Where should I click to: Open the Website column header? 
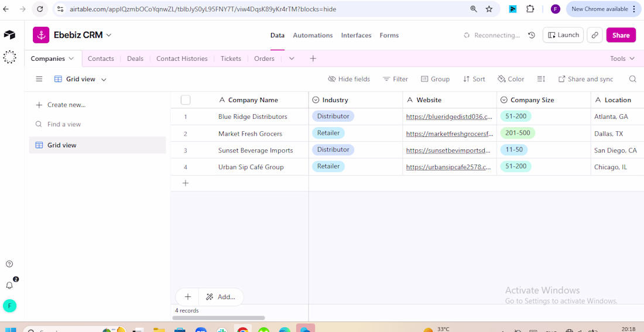click(449, 100)
